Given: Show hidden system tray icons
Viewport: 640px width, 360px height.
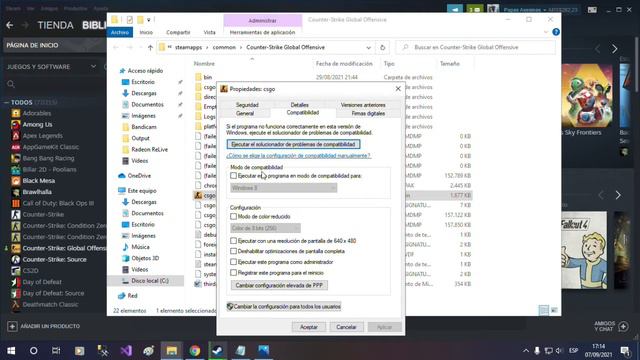Looking at the screenshot, I should pyautogui.click(x=526, y=351).
